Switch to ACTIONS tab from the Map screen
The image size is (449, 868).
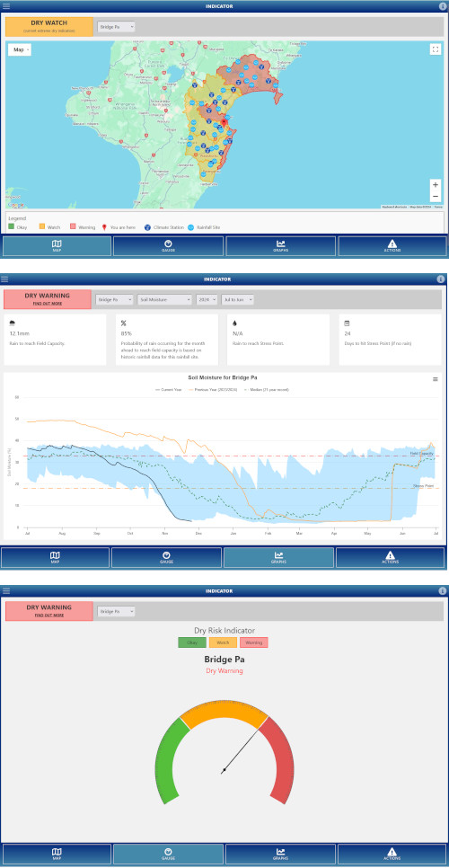392,246
